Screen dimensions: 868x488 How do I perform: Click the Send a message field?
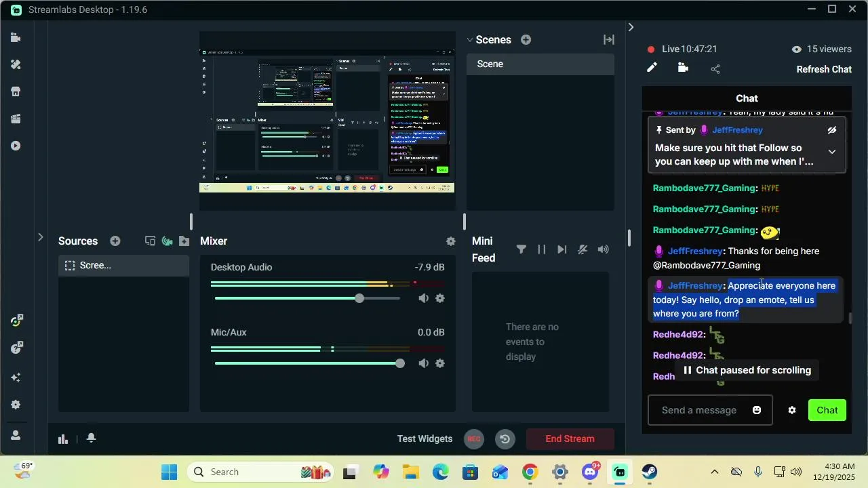click(710, 410)
